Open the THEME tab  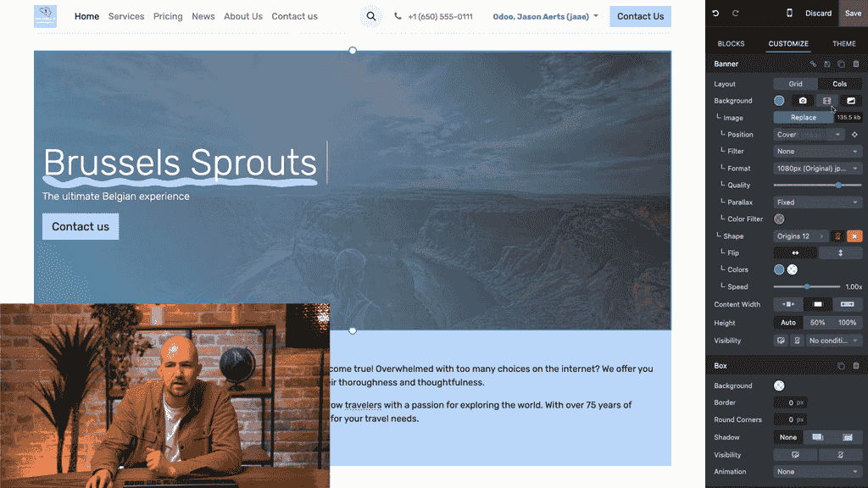(x=843, y=44)
